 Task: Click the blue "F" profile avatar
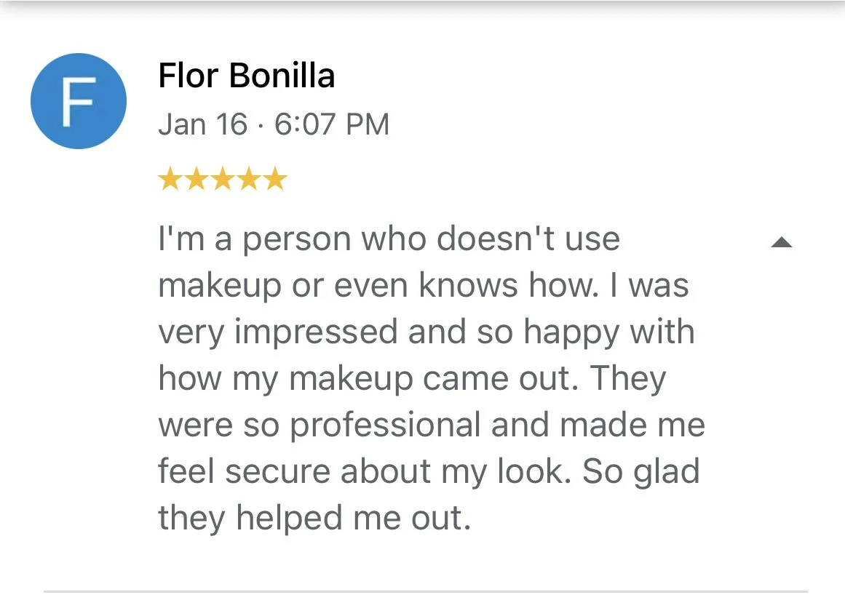[79, 101]
